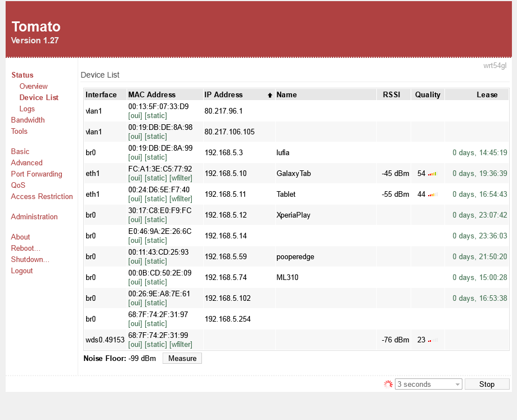Open the Overview status page

pyautogui.click(x=33, y=86)
